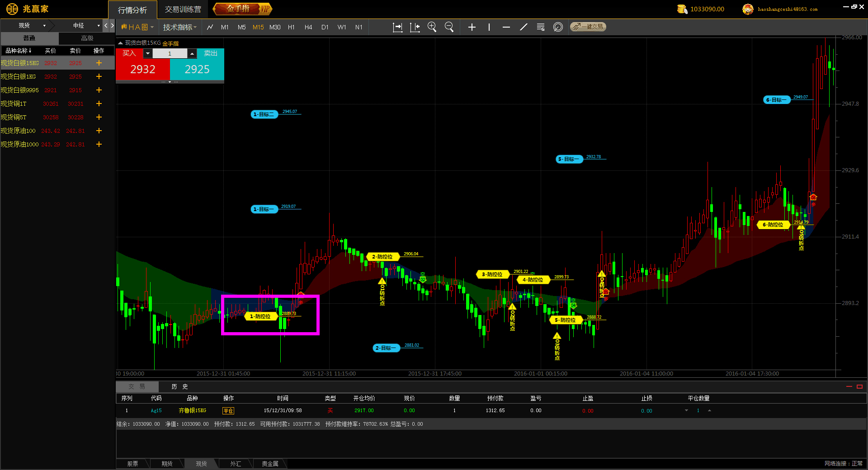Click the 金手指 VIP button
Screen dimensions: 868x470
point(243,9)
